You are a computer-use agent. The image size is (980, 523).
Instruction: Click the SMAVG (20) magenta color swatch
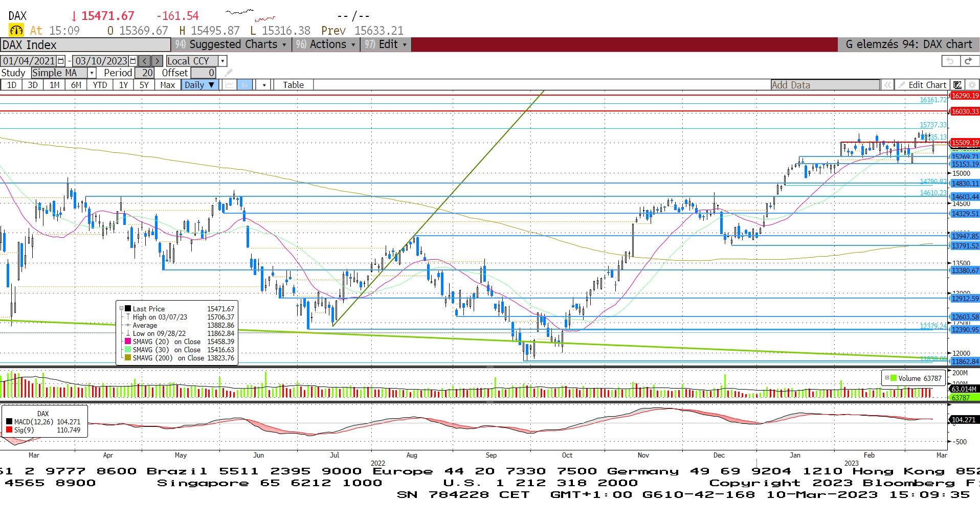tap(128, 342)
